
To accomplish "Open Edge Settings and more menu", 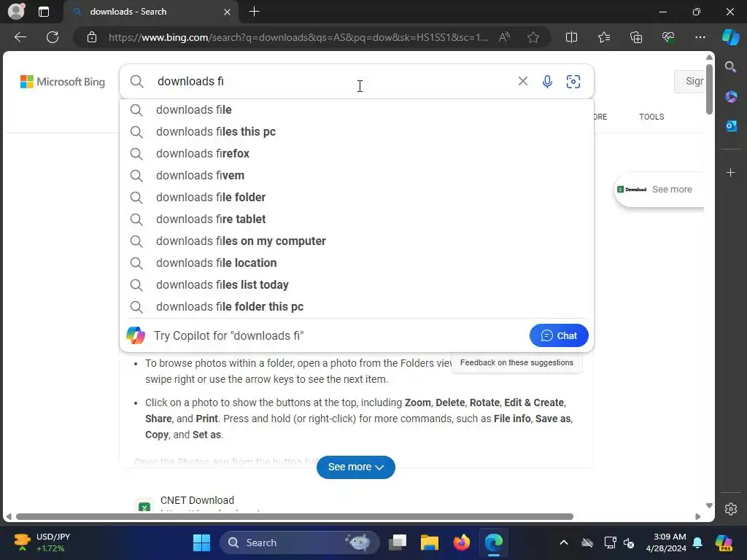I will (x=700, y=37).
